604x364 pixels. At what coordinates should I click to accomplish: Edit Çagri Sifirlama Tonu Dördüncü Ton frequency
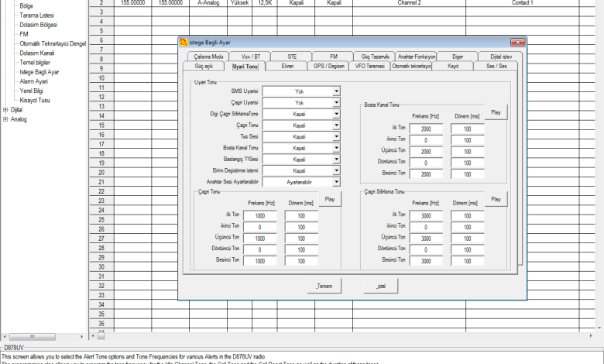[426, 250]
